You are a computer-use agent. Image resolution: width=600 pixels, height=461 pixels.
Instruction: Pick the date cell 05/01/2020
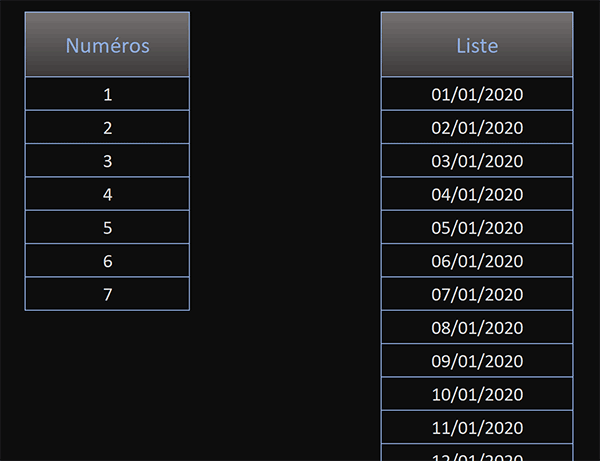pyautogui.click(x=477, y=227)
